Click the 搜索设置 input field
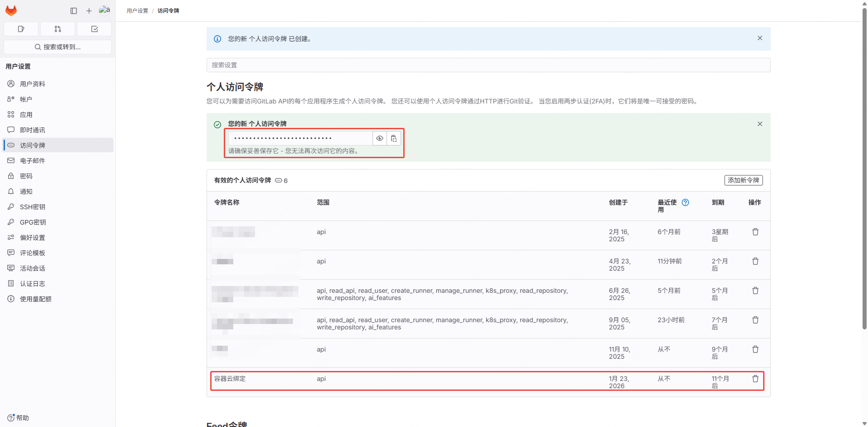 click(488, 65)
